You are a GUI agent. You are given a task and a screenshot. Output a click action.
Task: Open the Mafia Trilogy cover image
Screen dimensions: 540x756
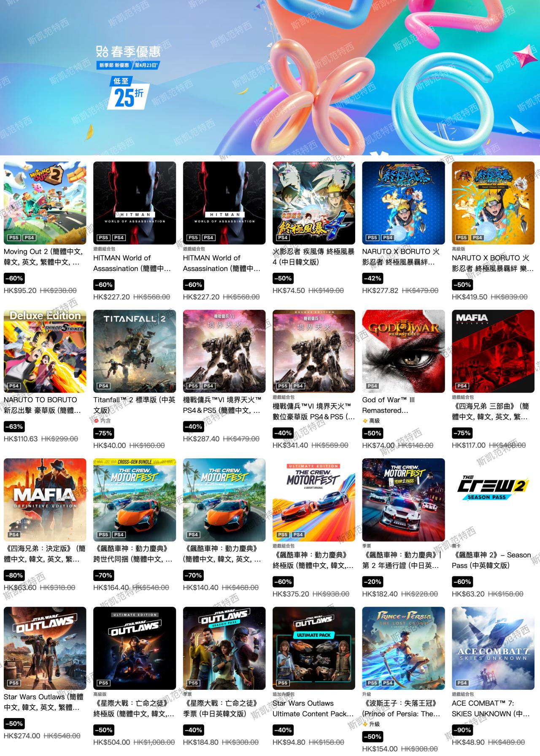click(x=493, y=351)
